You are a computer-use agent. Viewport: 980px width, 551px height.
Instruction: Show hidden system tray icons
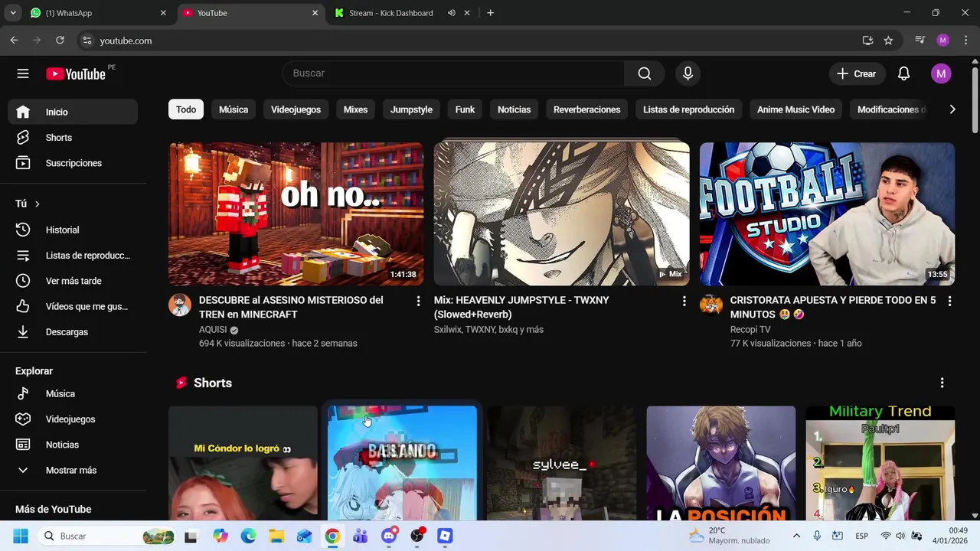[x=796, y=536]
